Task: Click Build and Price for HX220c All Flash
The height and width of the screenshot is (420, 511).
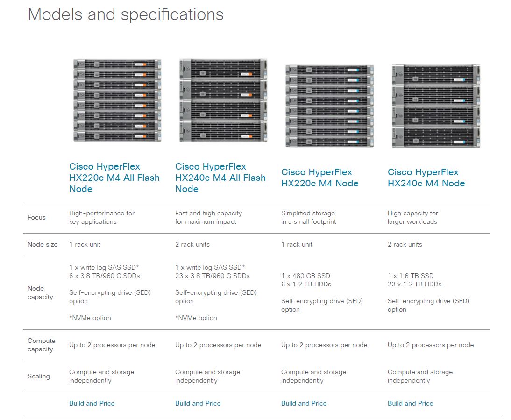Action: pos(92,403)
